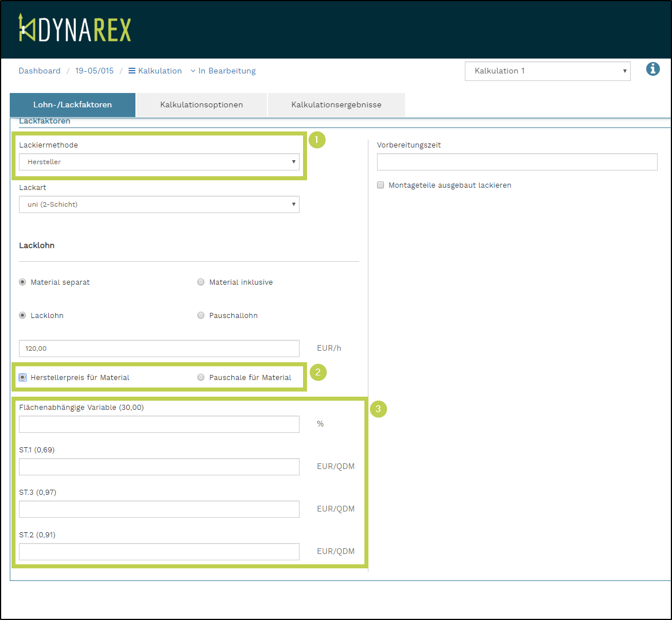
Task: Enable Montageteile ausgebaut lackieren checkbox
Action: click(x=380, y=185)
